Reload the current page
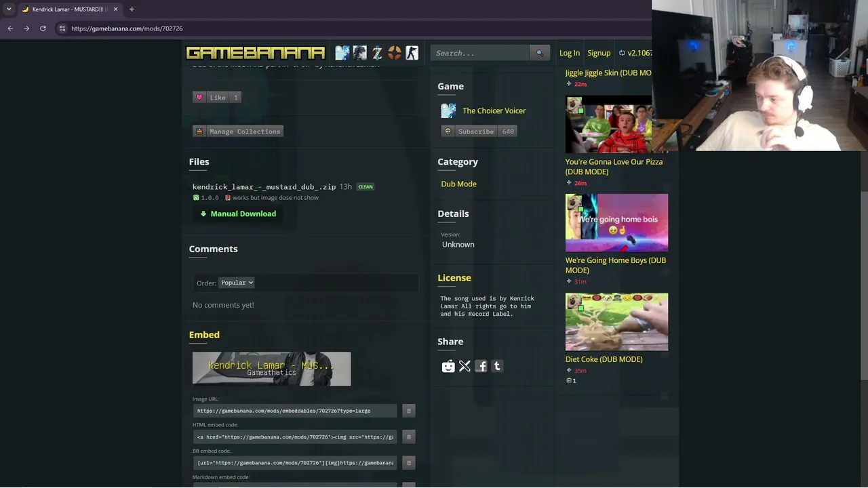 pyautogui.click(x=43, y=28)
